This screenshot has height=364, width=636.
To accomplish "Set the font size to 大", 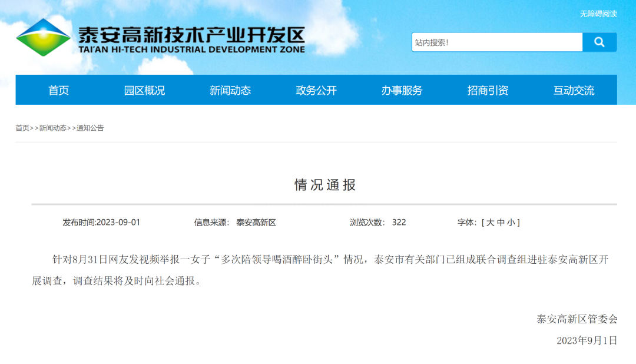I will coord(490,223).
